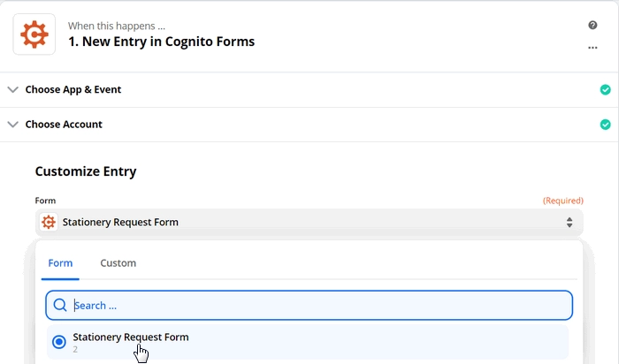Expand the Choose Account chevron
Screen dimensions: 619x364
coord(13,125)
